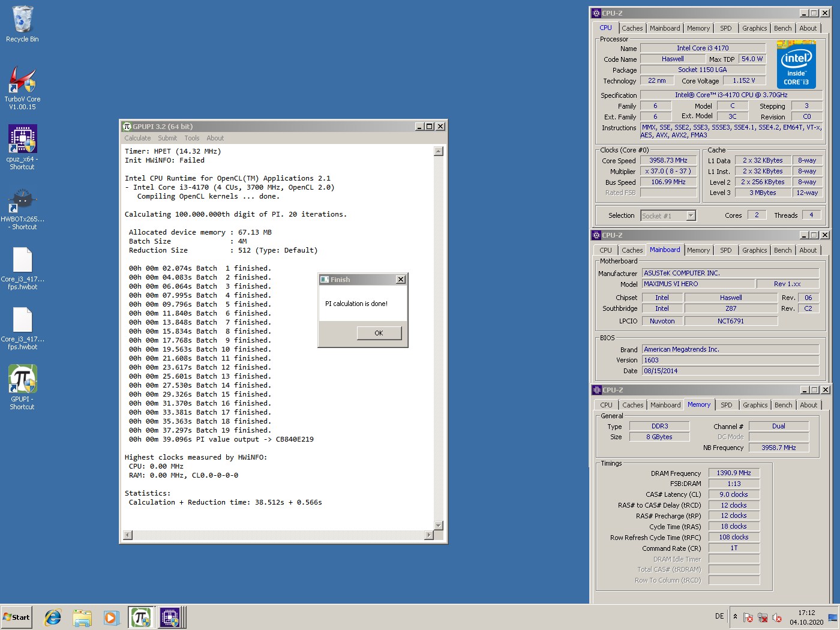Click CAS# Latency 9.0 clocks value
The image size is (840, 630).
click(734, 494)
